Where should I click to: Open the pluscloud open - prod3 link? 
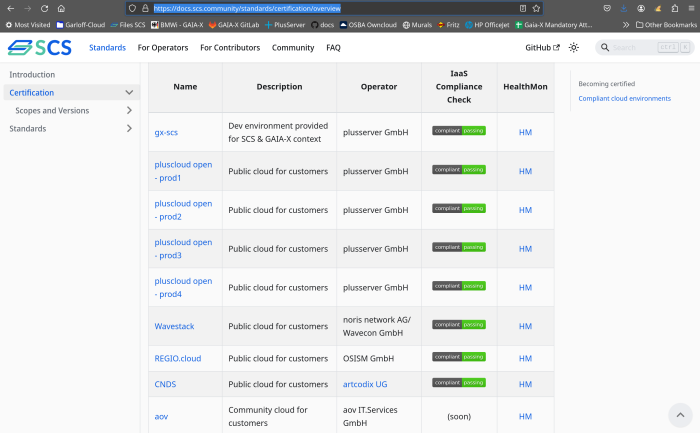(183, 249)
